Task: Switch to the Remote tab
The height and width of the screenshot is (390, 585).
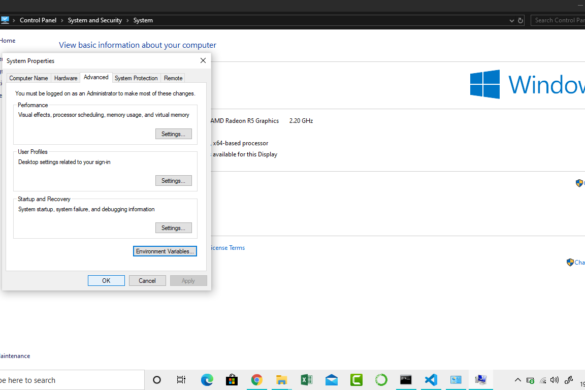Action: tap(173, 78)
